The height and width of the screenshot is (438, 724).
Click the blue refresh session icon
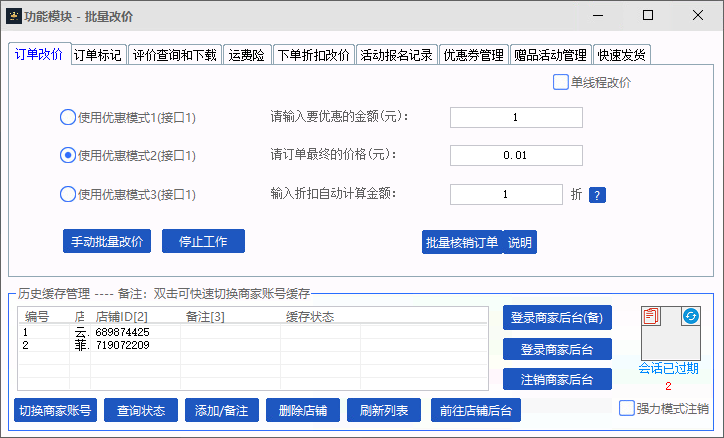coord(690,316)
